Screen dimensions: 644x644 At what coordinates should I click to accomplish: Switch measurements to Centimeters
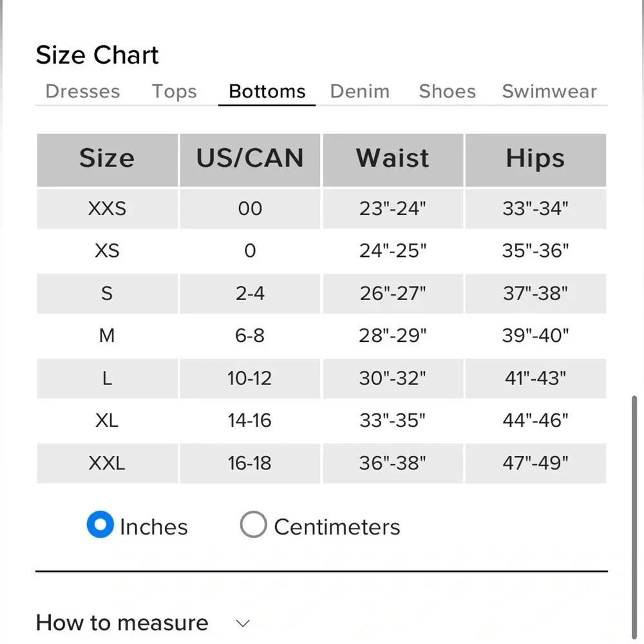pos(253,525)
